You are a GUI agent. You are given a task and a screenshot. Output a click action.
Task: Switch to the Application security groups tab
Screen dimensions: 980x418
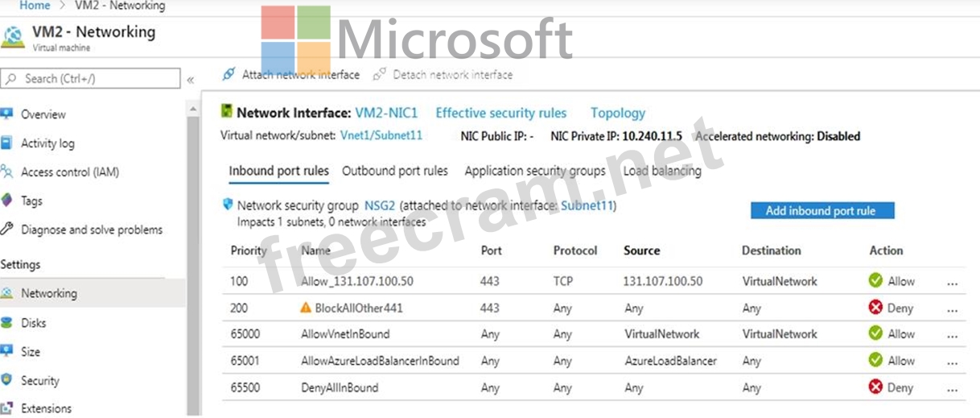(535, 171)
